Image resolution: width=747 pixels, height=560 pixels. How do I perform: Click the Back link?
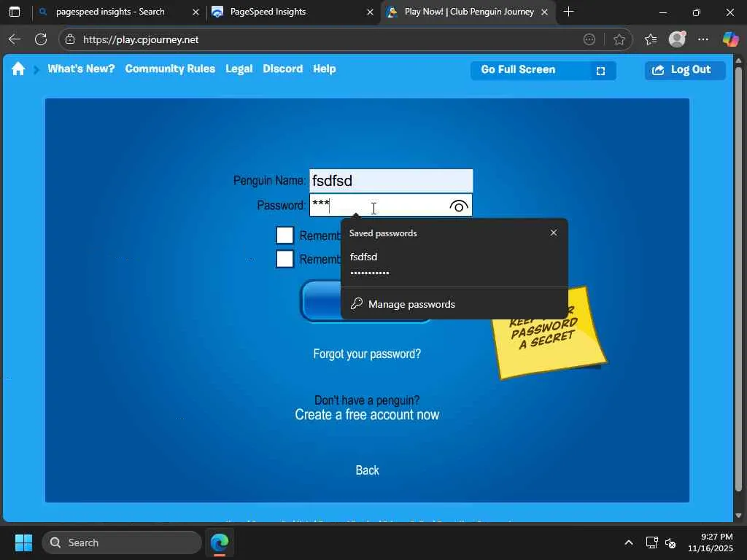point(368,470)
